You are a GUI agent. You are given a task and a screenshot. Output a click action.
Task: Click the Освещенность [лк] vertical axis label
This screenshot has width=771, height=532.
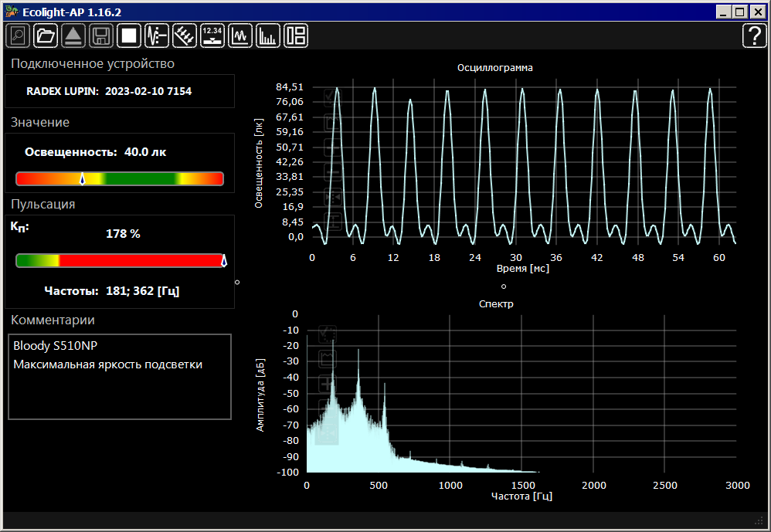[x=259, y=163]
